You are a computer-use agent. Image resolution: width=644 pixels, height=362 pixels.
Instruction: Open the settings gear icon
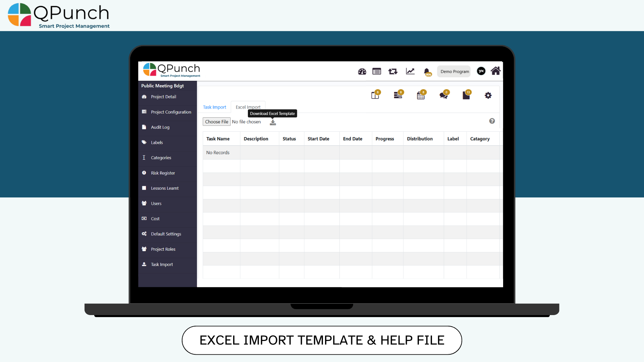point(488,96)
